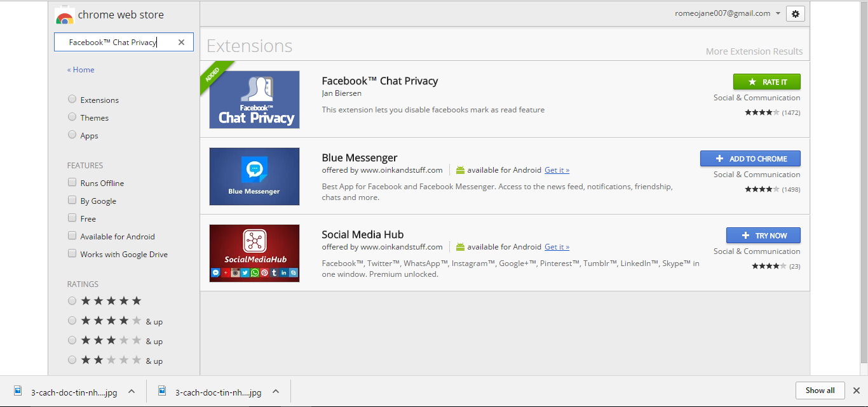Click the Add to Chrome button
The width and height of the screenshot is (868, 407).
click(750, 159)
